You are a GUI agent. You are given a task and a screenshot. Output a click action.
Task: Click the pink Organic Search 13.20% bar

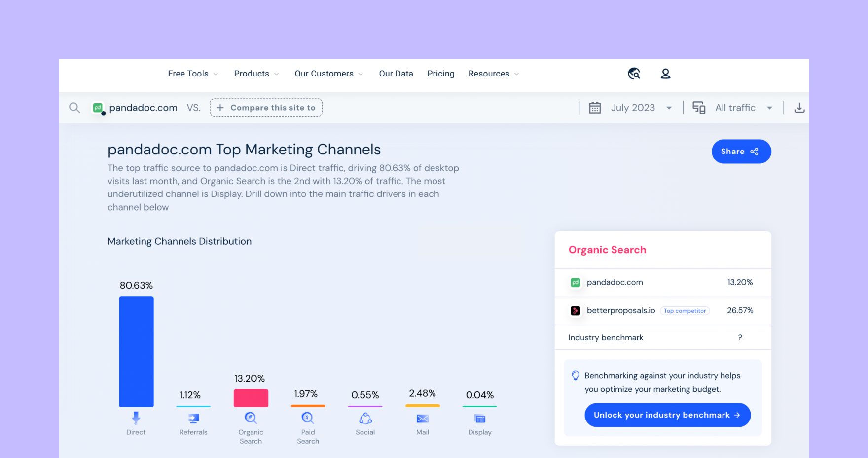(x=251, y=398)
